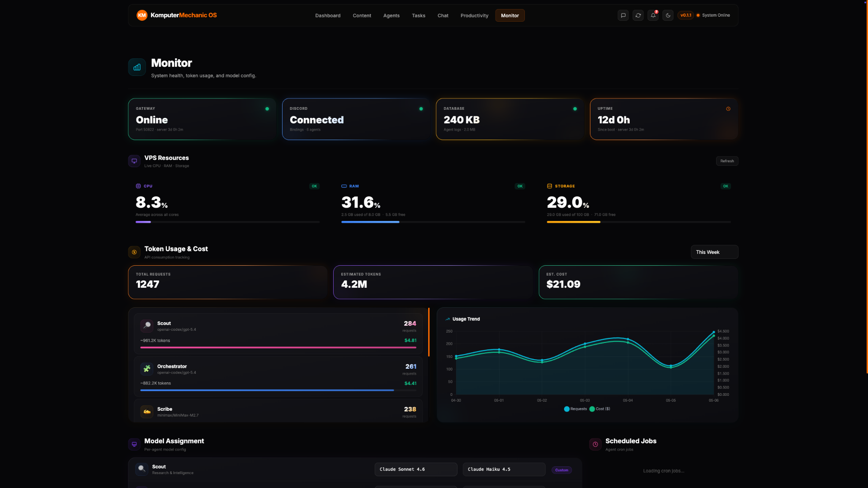Click the CPU usage progress bar

coord(227,222)
